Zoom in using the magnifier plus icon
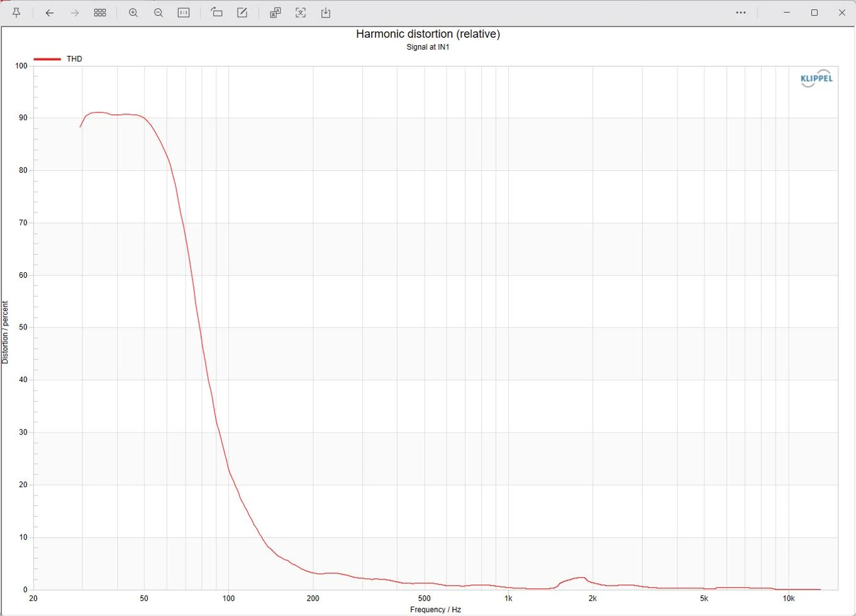Viewport: 856px width, 616px height. (133, 13)
